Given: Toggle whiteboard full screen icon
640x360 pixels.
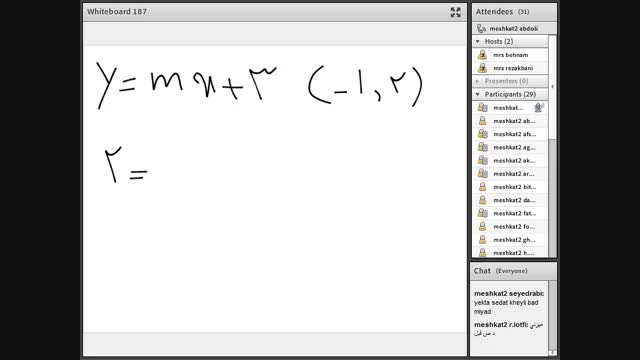Looking at the screenshot, I should point(456,12).
